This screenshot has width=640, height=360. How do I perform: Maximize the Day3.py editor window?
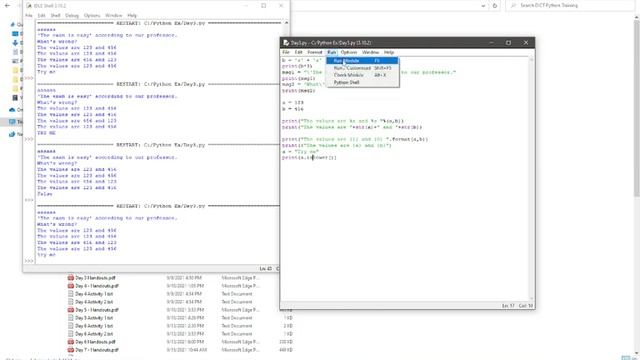click(x=509, y=42)
